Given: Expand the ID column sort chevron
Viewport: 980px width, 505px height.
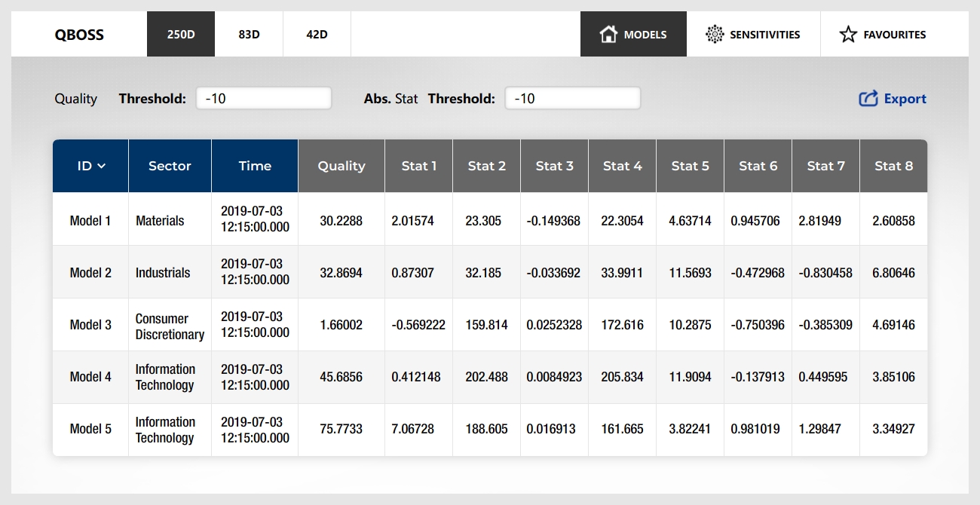Looking at the screenshot, I should [101, 167].
